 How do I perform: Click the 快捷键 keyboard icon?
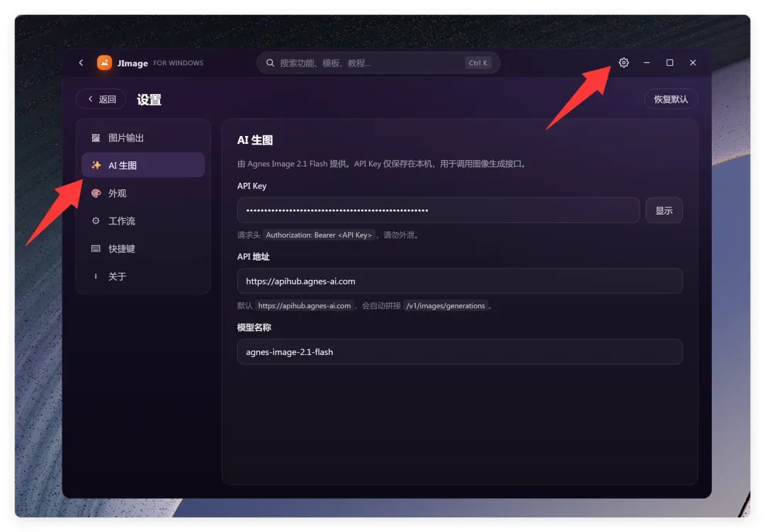(x=96, y=249)
